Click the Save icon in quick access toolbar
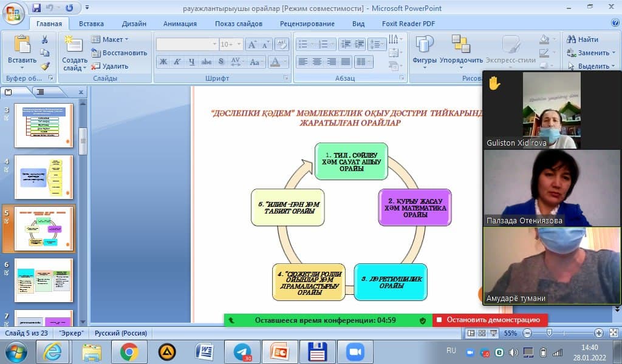This screenshot has height=364, width=622. coord(36,8)
